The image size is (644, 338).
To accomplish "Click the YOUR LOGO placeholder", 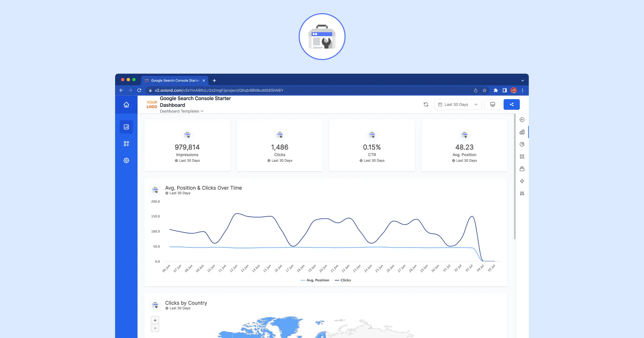I will click(152, 104).
